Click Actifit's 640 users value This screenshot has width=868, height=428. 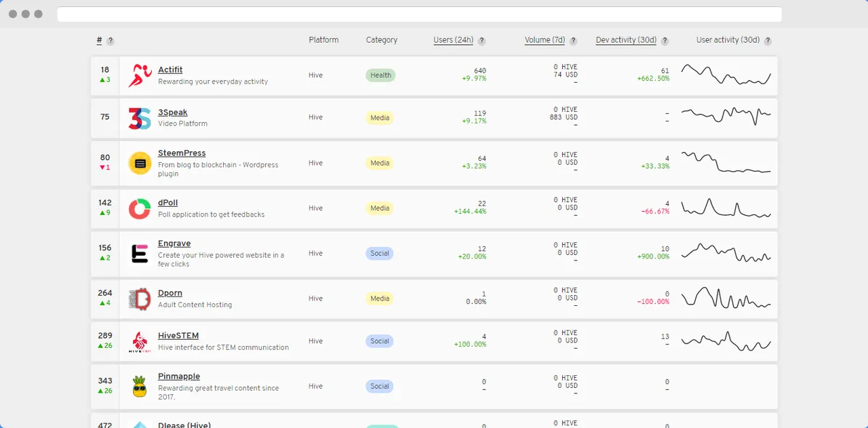480,71
